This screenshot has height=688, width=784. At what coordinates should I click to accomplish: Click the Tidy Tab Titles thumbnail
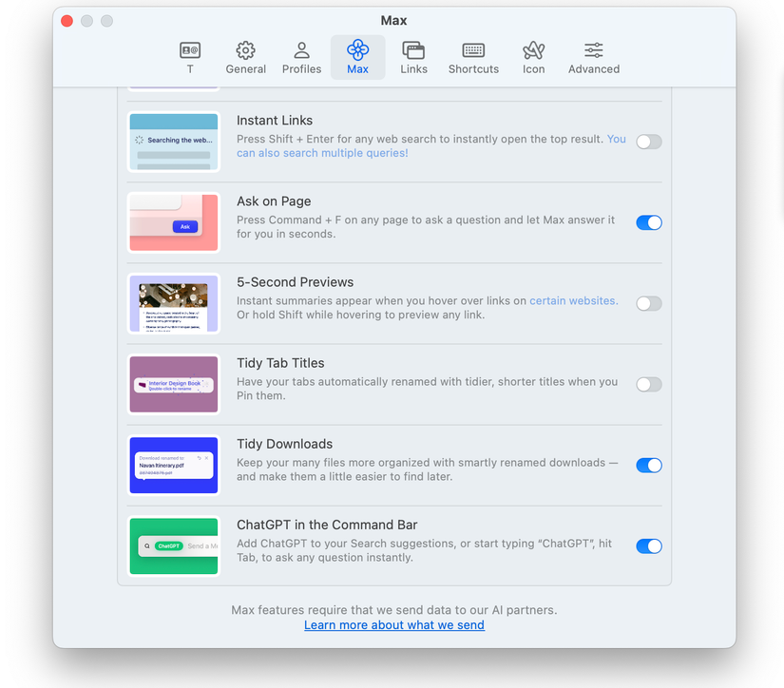[174, 385]
